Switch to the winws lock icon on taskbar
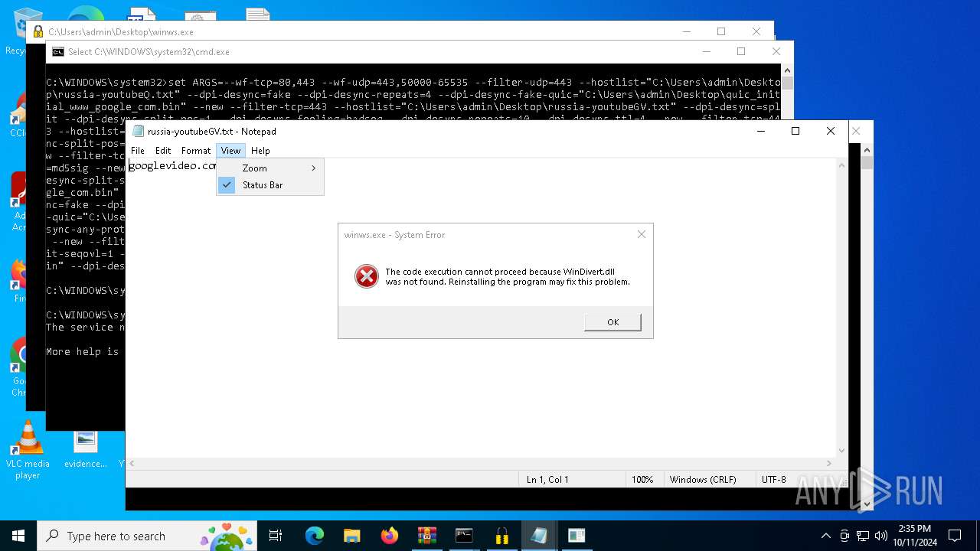Image resolution: width=980 pixels, height=551 pixels. [x=501, y=536]
